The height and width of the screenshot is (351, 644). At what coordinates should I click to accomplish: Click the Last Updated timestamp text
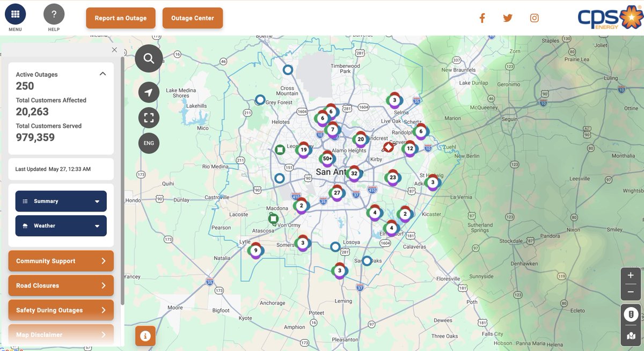(53, 169)
